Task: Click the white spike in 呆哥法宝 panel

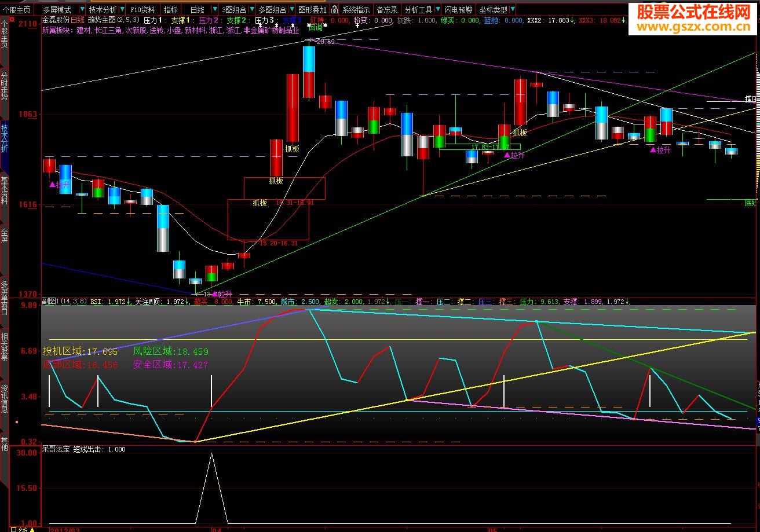Action: coord(211,457)
